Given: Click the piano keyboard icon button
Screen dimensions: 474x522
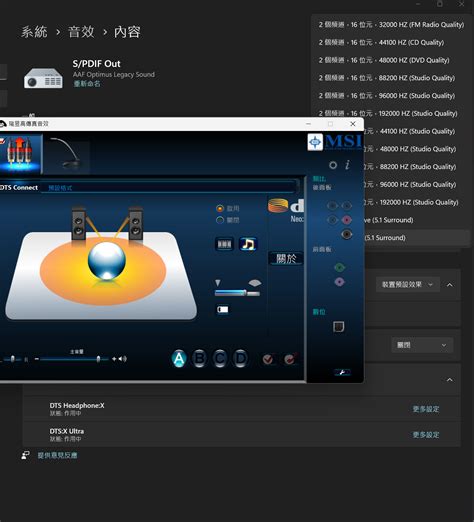Looking at the screenshot, I should [224, 244].
